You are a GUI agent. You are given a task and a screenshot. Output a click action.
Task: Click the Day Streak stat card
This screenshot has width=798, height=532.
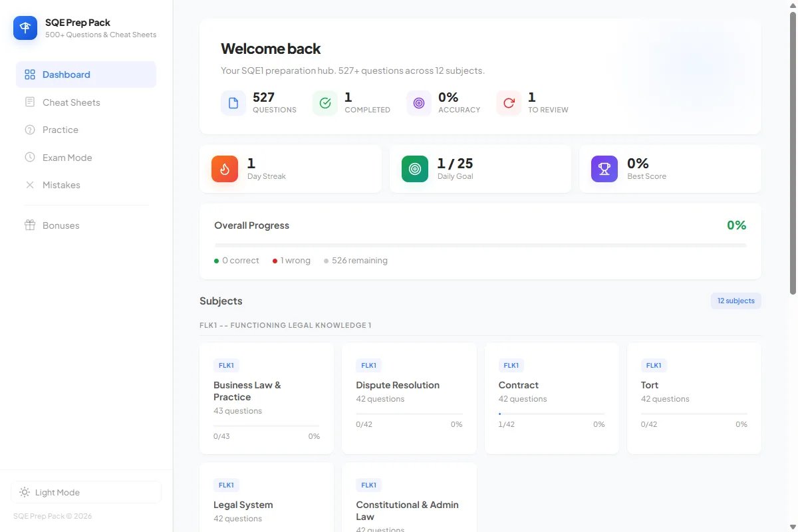pyautogui.click(x=291, y=169)
